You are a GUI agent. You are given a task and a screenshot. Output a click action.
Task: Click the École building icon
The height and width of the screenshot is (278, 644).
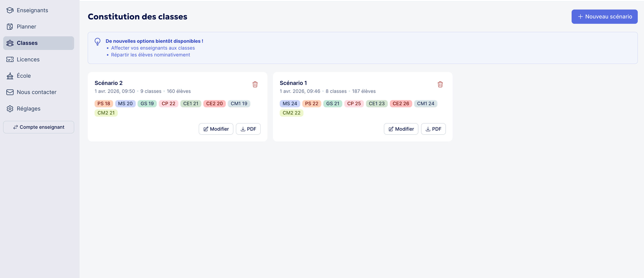click(10, 76)
